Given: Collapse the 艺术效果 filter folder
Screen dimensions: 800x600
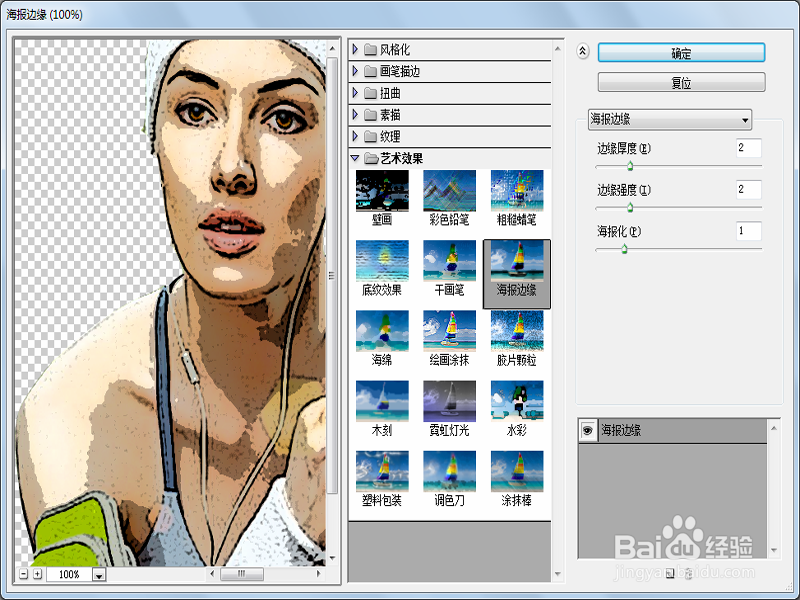Looking at the screenshot, I should click(x=356, y=158).
